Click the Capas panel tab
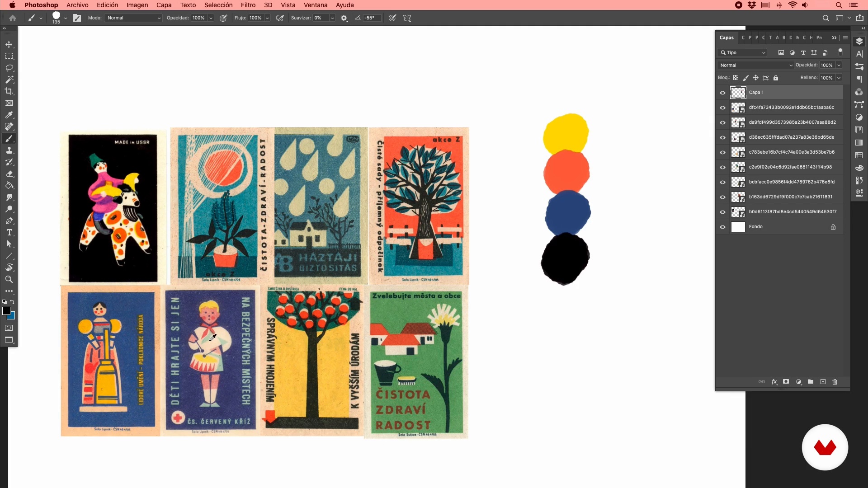This screenshot has width=868, height=488. (x=726, y=38)
